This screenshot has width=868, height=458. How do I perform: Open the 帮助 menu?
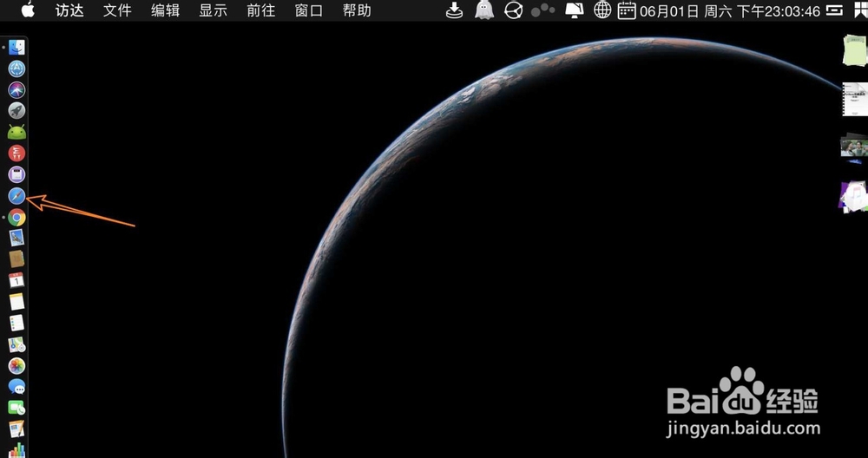357,10
